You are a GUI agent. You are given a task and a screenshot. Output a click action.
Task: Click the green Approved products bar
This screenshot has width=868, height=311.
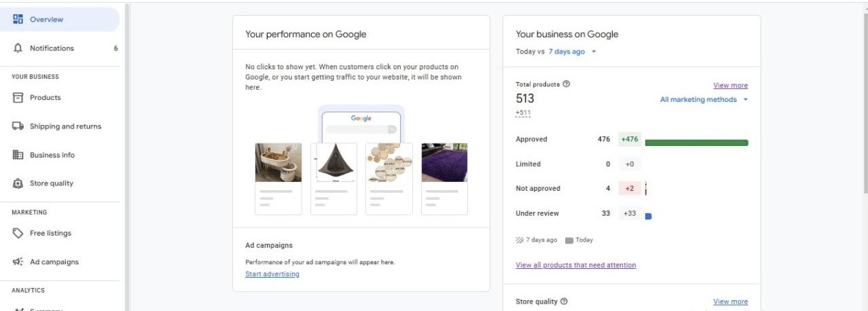point(696,143)
